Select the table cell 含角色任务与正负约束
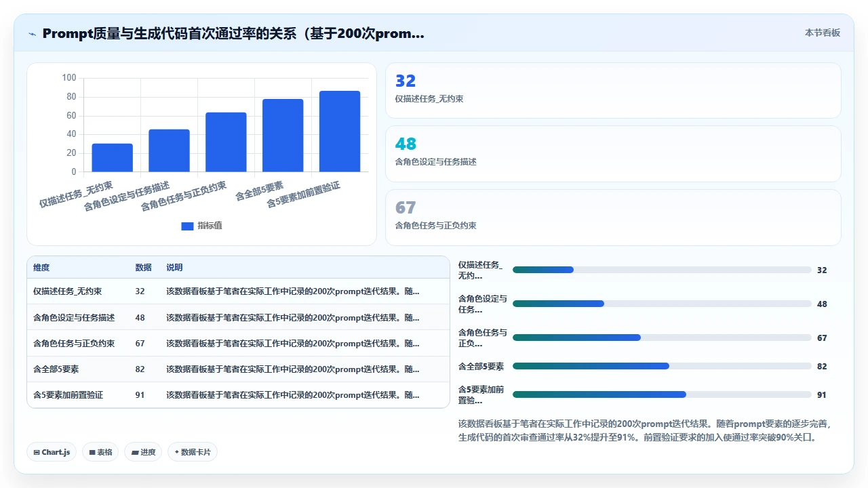Image resolution: width=868 pixels, height=488 pixels. point(74,343)
